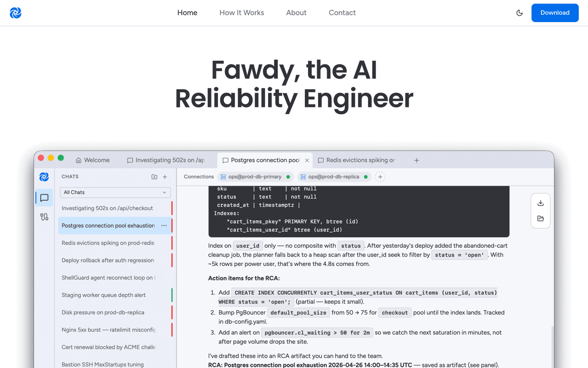This screenshot has width=588, height=368.
Task: Open options menu for Postgres connection pool chat
Action: 164,226
